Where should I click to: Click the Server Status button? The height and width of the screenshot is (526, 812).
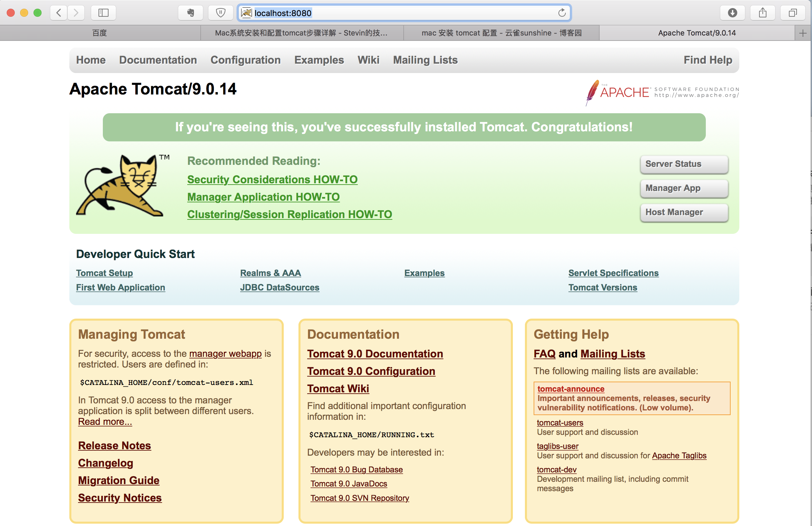684,164
